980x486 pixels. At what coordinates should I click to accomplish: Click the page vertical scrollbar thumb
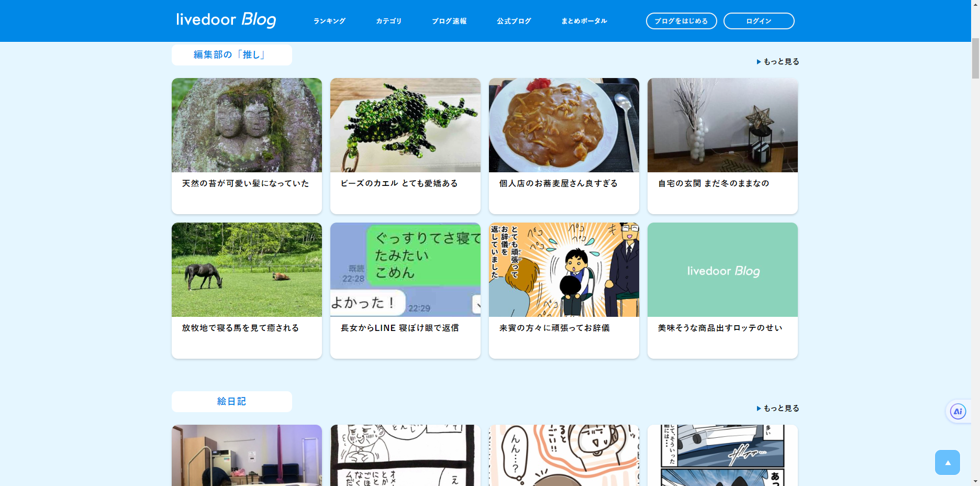[975, 58]
